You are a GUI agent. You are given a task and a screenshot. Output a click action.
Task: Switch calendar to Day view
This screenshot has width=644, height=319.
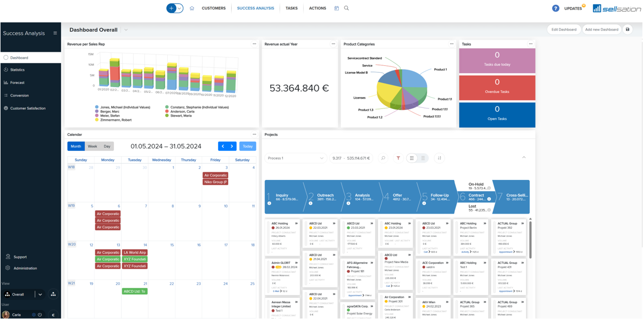click(x=107, y=146)
